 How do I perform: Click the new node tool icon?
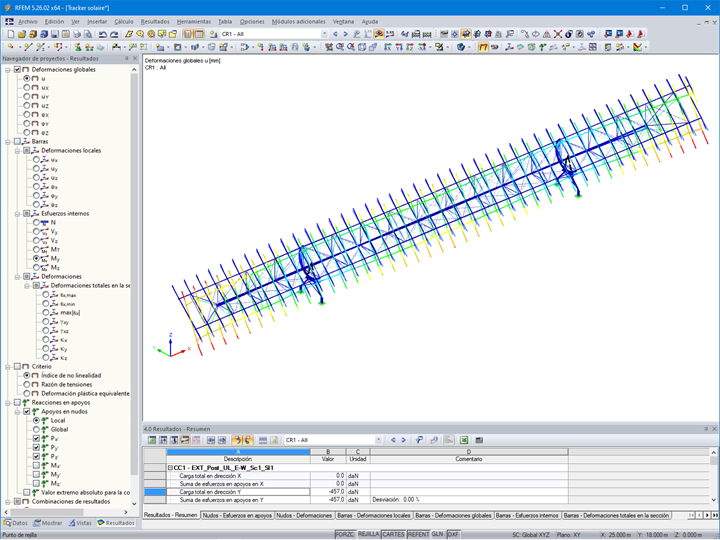[x=11, y=47]
